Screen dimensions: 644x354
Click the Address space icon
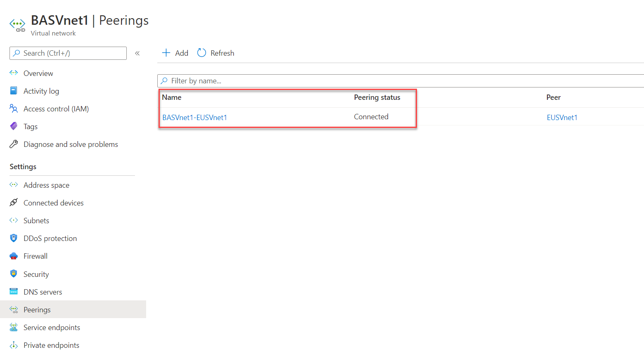pos(14,185)
